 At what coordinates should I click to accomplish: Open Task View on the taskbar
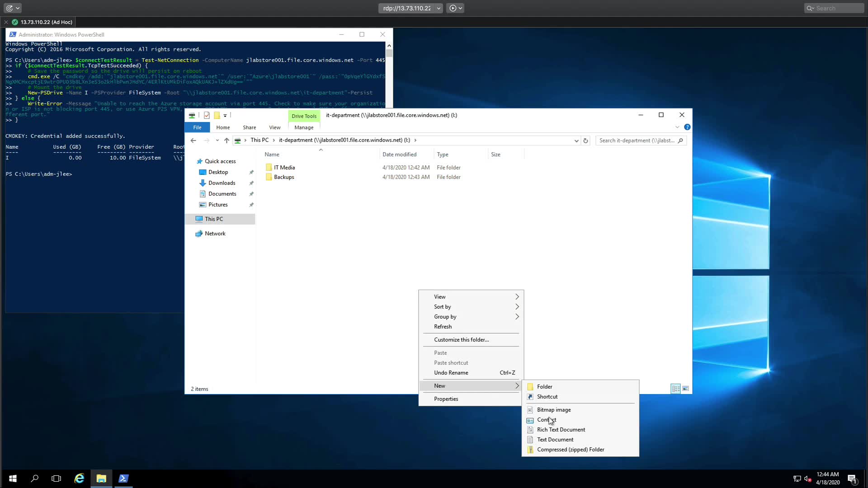(x=56, y=479)
